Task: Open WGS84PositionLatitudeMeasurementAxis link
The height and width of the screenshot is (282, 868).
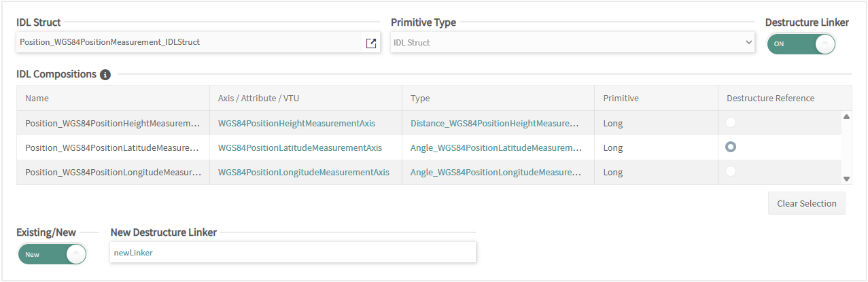Action: (x=300, y=147)
